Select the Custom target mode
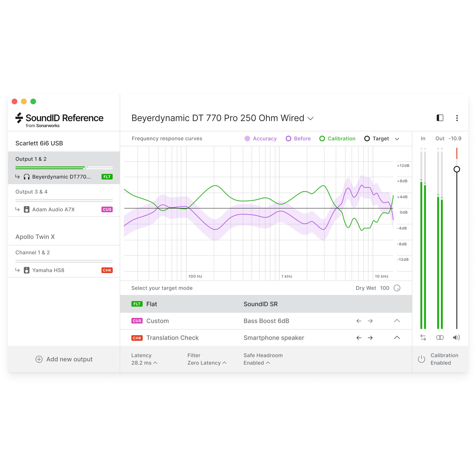The image size is (476, 476). [x=266, y=321]
